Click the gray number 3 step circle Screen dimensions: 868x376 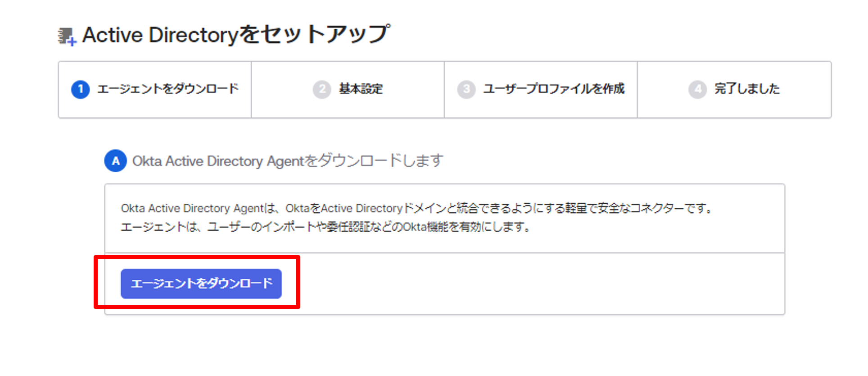[466, 89]
